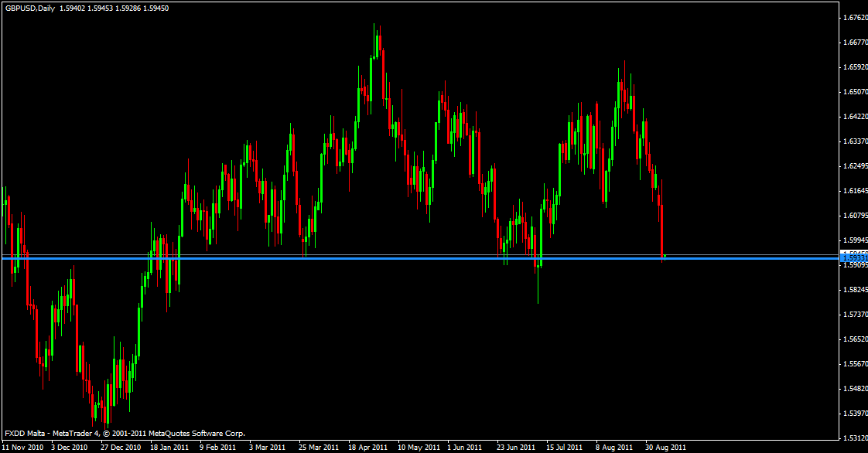868x453 pixels.
Task: Click the 3 Dec 2010 date label
Action: tap(69, 447)
